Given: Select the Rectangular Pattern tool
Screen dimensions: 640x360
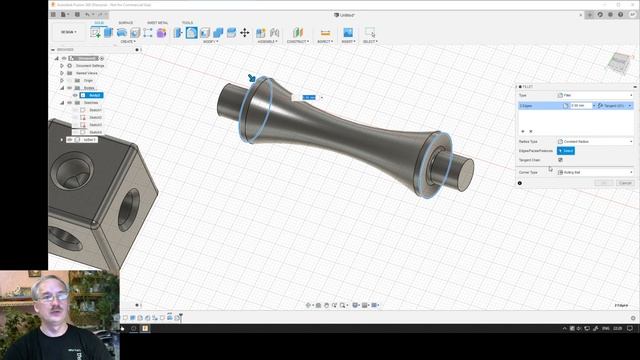Looking at the screenshot, I should click(x=148, y=33).
